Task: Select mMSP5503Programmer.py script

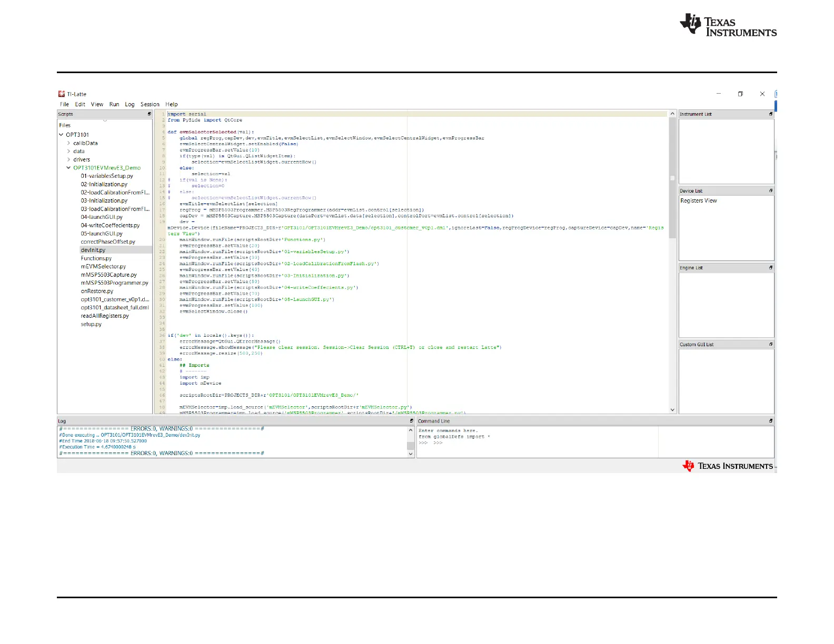Action: pos(115,283)
